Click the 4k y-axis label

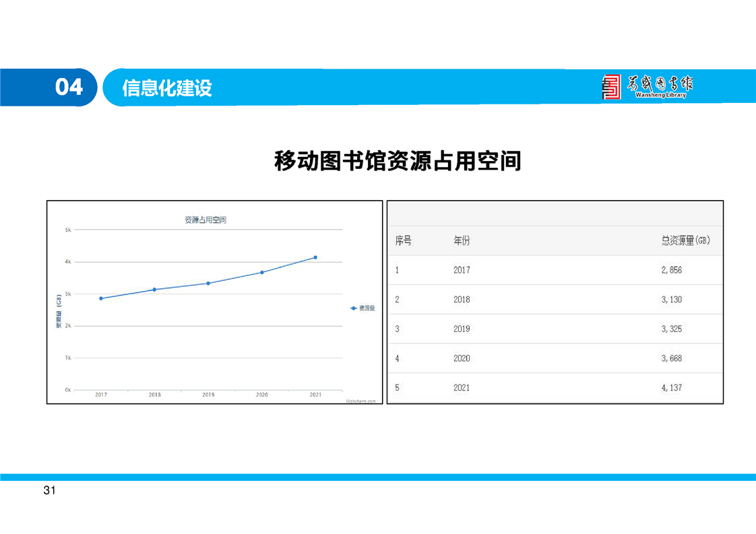coord(68,262)
